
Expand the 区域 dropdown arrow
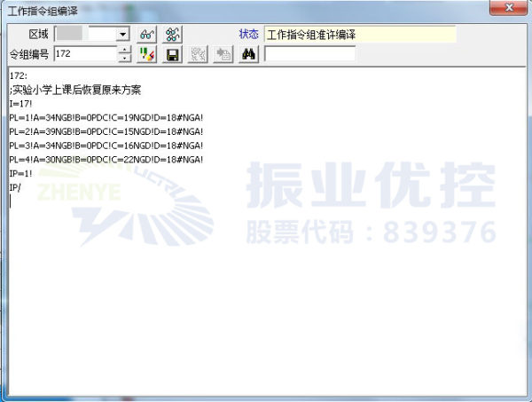point(122,34)
